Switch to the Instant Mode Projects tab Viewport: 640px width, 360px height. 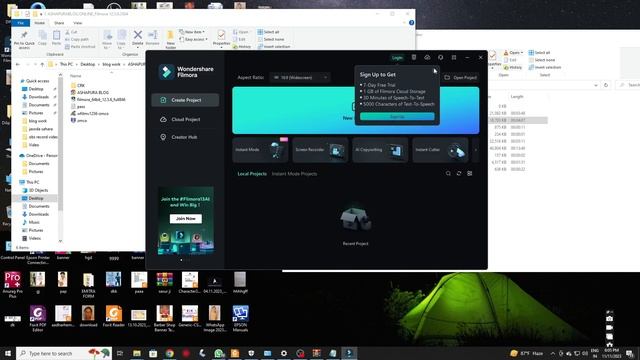pos(294,174)
